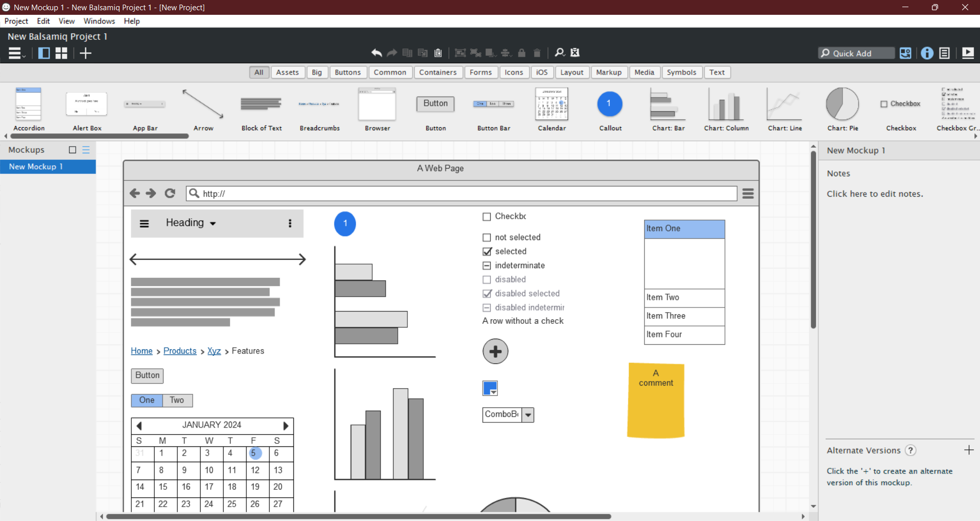The height and width of the screenshot is (521, 980).
Task: Click the Paste icon in the toolbar
Action: (438, 53)
